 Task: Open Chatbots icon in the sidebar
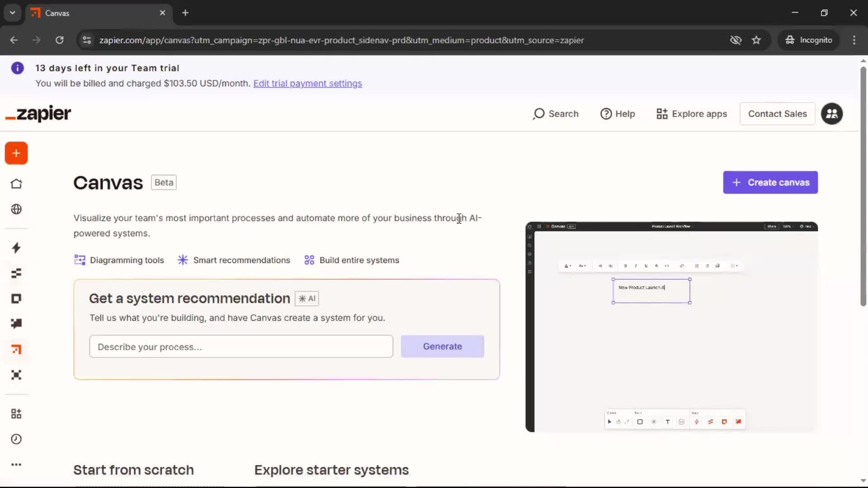tap(16, 324)
